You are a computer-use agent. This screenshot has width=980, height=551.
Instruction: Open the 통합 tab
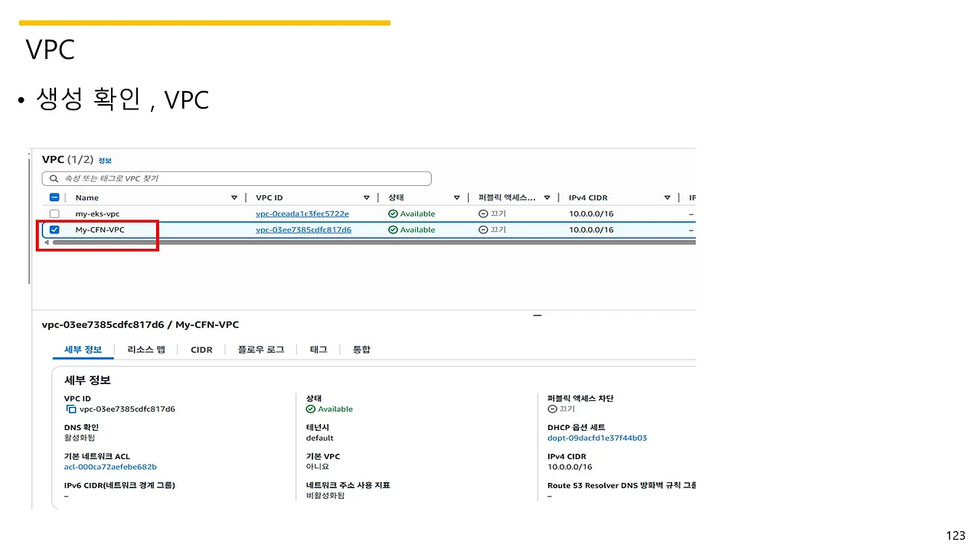point(361,350)
